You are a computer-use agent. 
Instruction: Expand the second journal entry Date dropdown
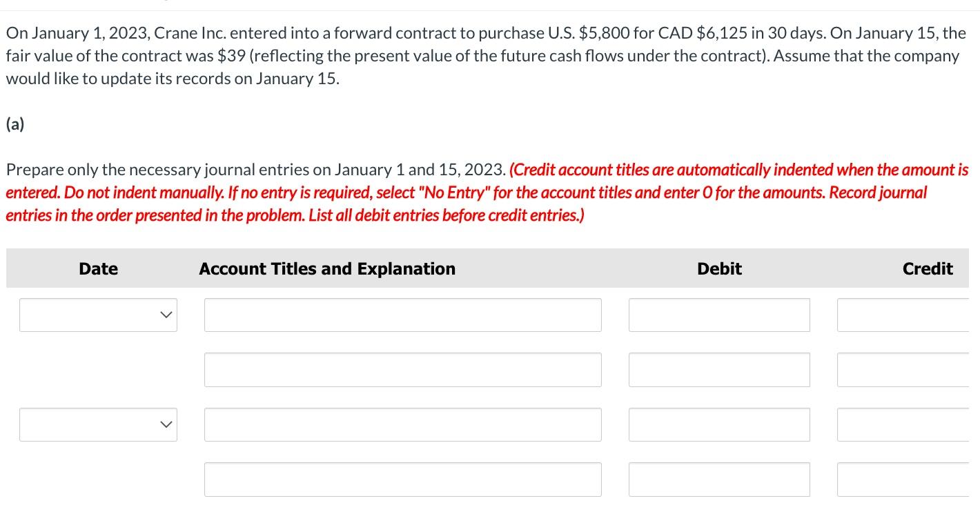pos(98,424)
